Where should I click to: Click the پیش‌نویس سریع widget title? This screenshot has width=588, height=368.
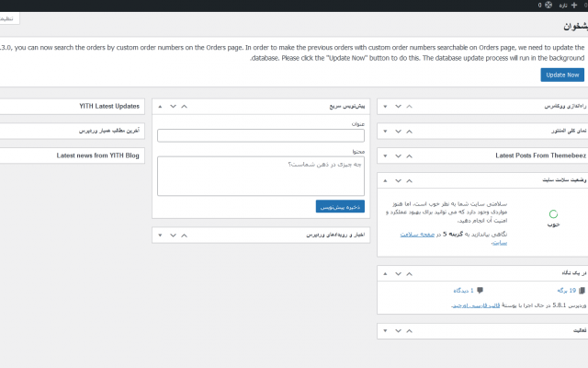point(347,107)
